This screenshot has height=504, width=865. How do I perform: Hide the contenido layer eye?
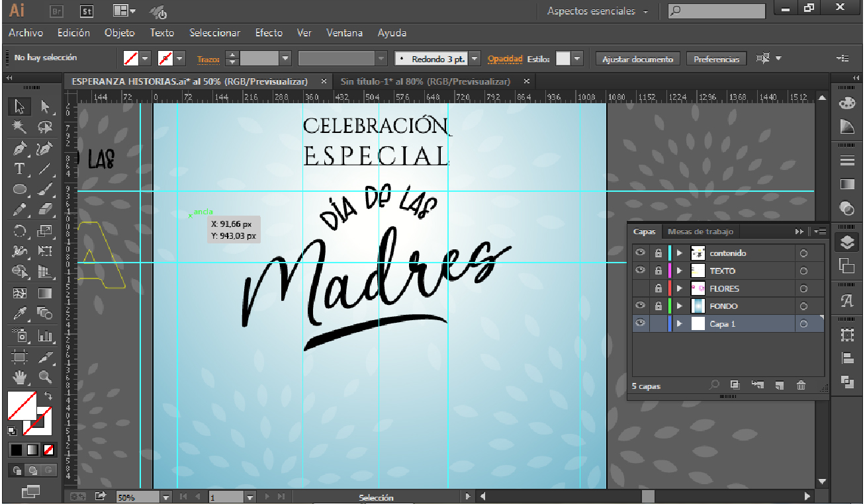[639, 253]
